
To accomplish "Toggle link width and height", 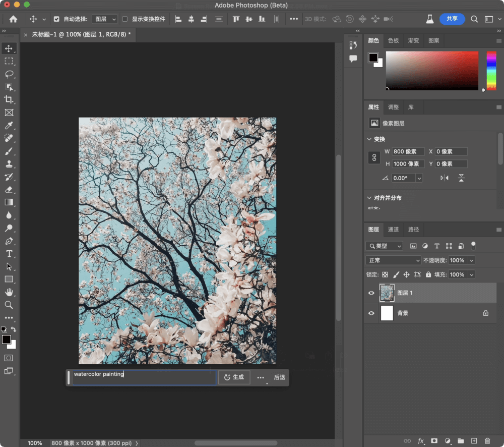I will [374, 158].
